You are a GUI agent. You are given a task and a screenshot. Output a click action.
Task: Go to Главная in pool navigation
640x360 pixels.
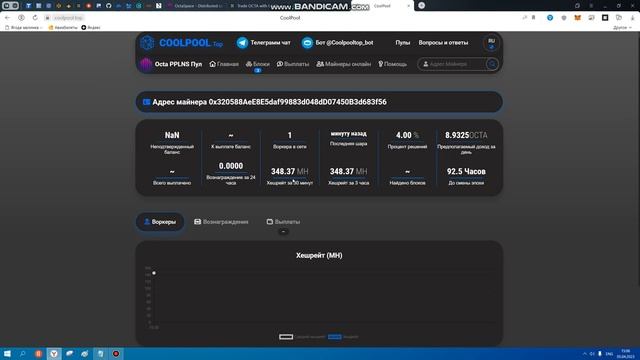tap(224, 64)
